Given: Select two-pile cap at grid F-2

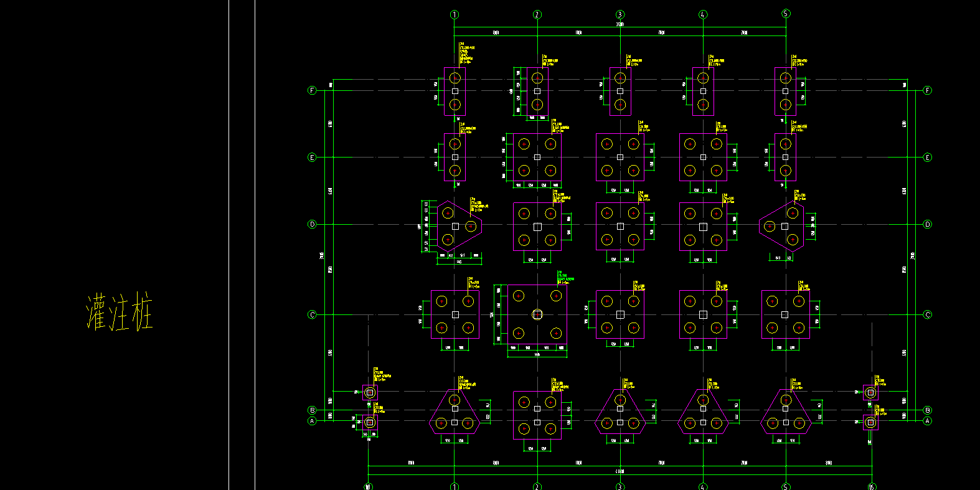Looking at the screenshot, I should tap(537, 91).
